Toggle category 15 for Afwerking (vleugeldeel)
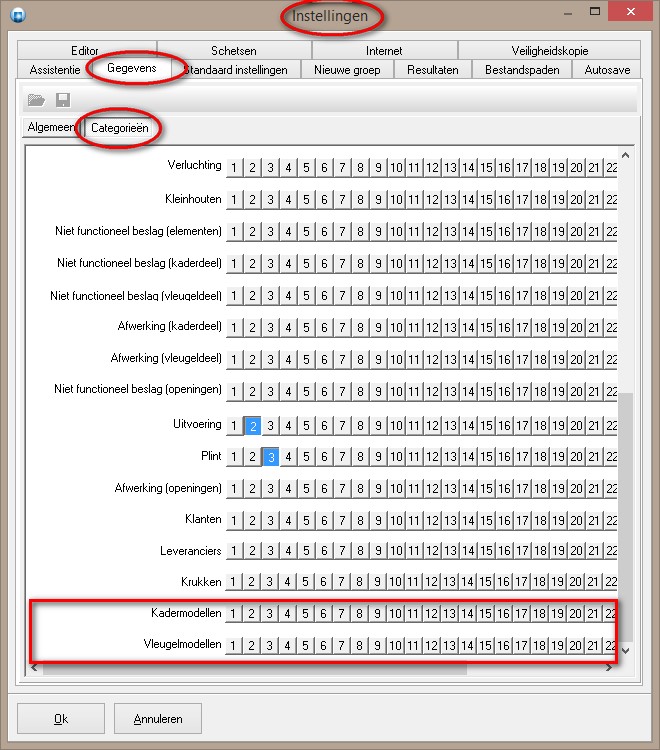Viewport: 660px width, 750px height. 486,359
